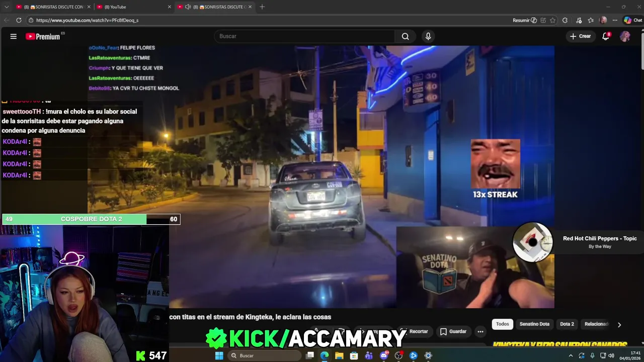The height and width of the screenshot is (362, 644).
Task: Select the Relacionados chip
Action: click(x=596, y=324)
